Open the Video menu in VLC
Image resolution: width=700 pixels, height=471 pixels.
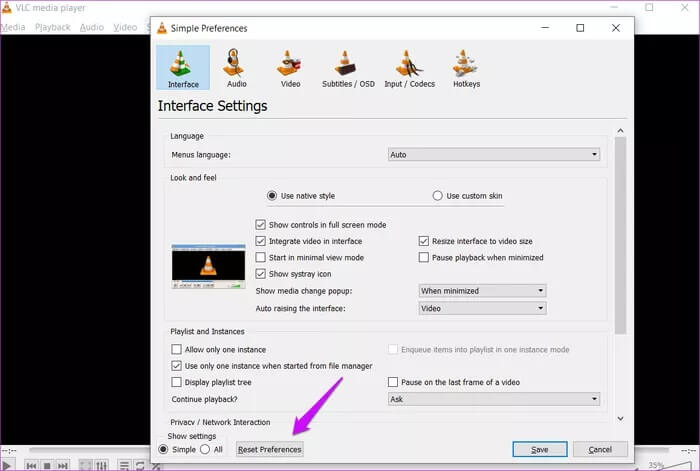point(125,27)
